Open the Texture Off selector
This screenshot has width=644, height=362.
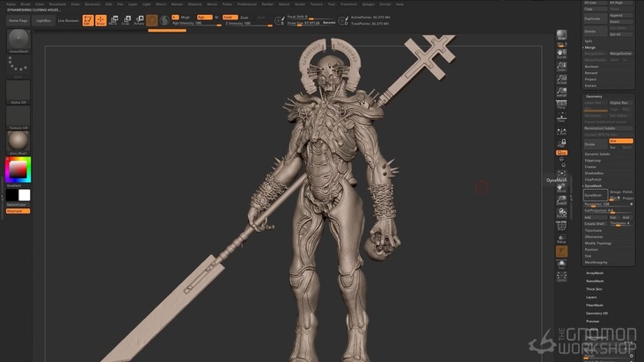pos(18,117)
